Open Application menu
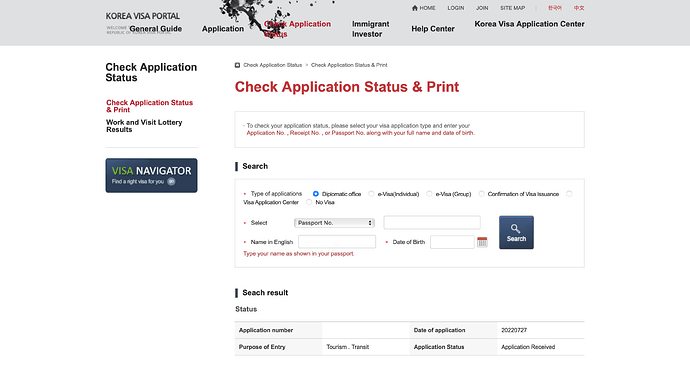This screenshot has width=690, height=392. point(223,29)
